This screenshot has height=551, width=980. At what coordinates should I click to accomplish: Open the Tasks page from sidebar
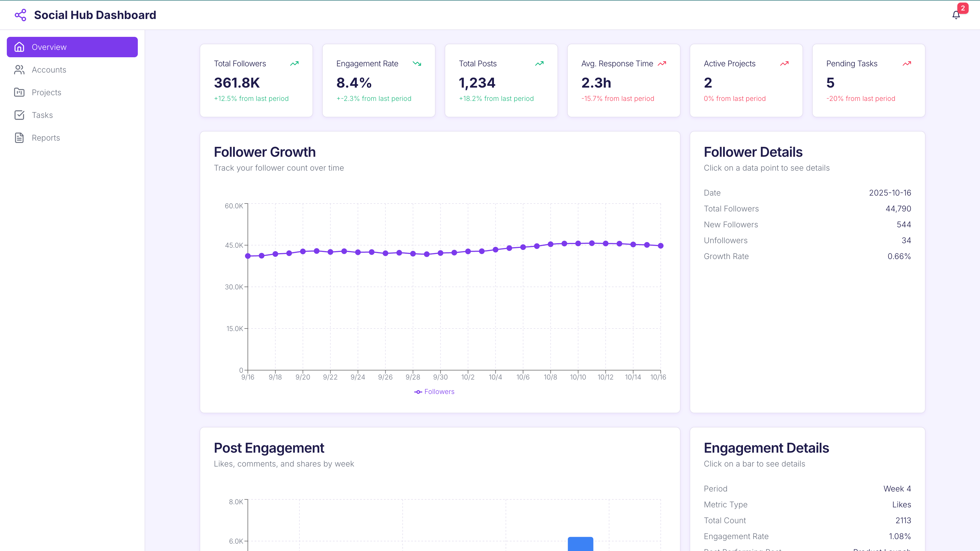point(42,115)
